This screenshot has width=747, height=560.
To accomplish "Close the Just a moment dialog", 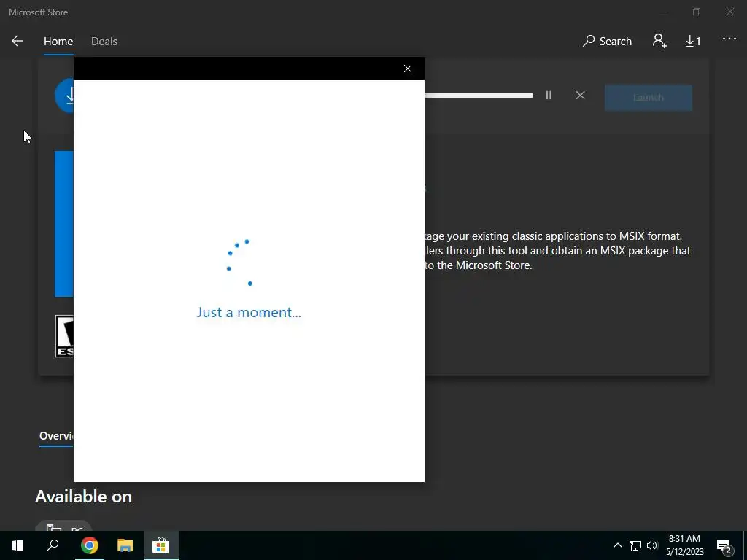I will [x=408, y=69].
